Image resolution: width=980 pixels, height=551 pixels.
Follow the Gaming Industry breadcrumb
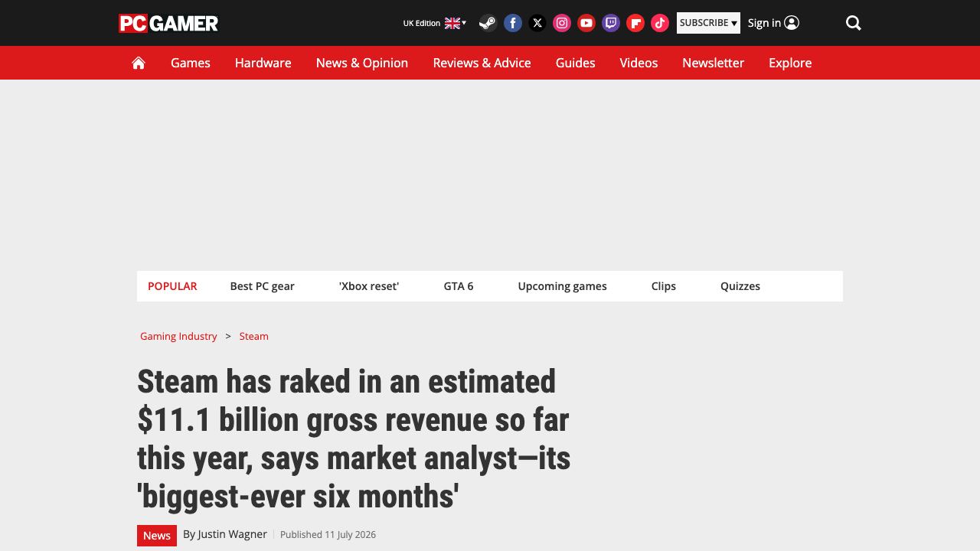pos(178,336)
